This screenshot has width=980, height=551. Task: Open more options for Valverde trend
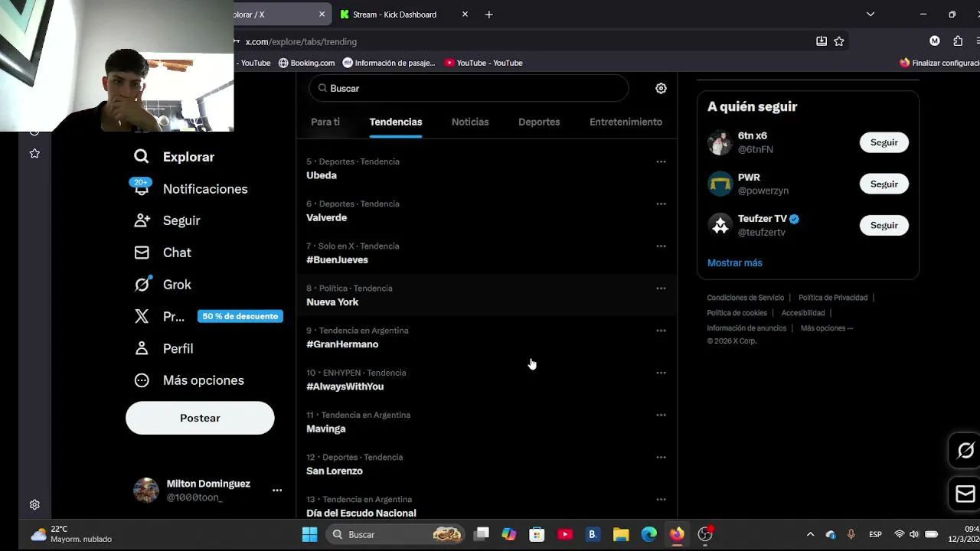[x=661, y=204]
